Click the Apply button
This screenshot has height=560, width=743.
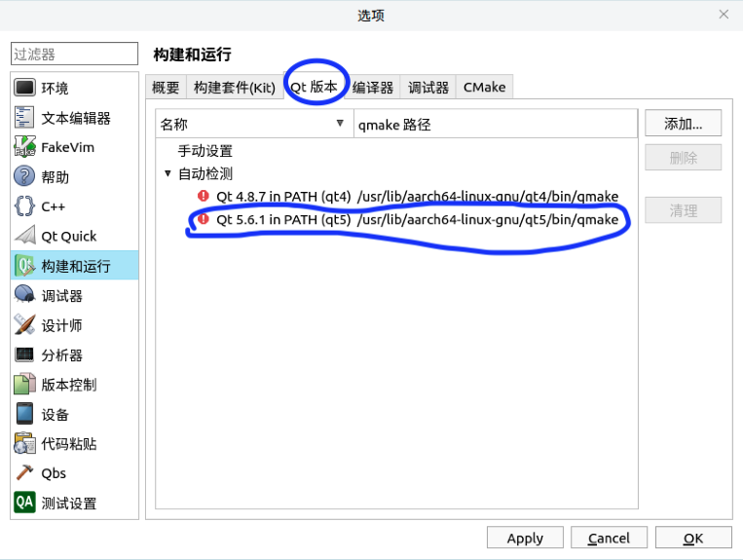(x=525, y=538)
